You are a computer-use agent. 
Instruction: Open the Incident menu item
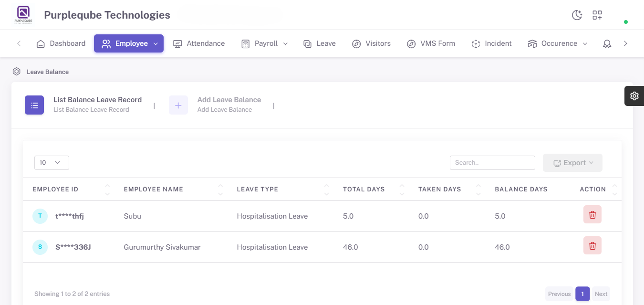491,43
